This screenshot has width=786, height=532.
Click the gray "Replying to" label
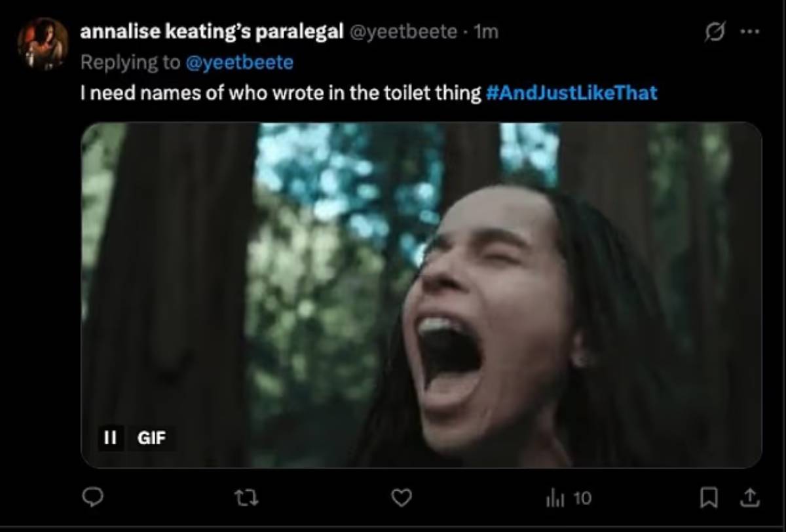[x=130, y=63]
